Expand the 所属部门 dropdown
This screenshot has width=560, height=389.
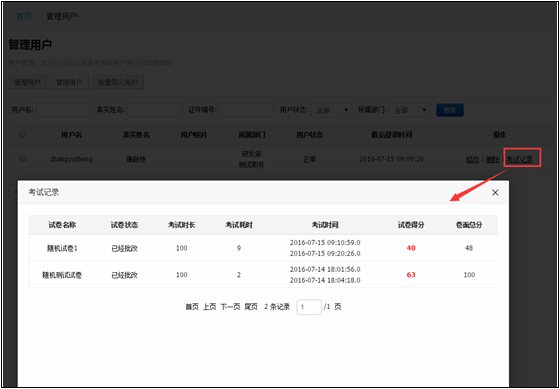coord(409,110)
